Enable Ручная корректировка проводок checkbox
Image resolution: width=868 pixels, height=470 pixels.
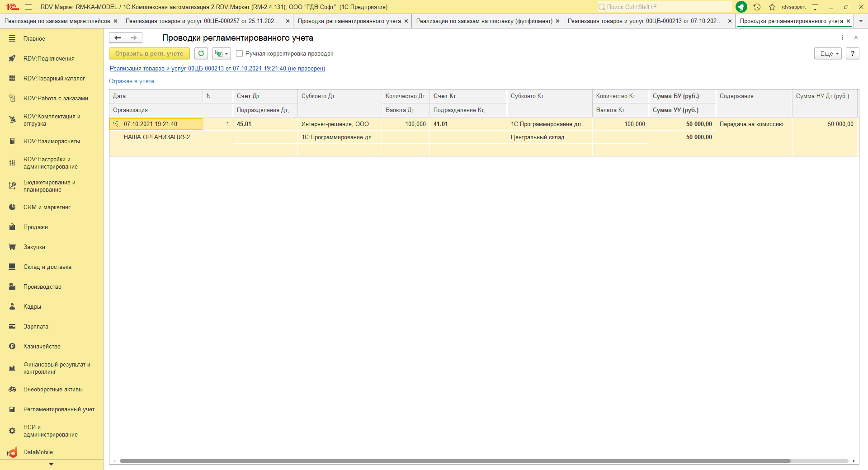pyautogui.click(x=240, y=53)
